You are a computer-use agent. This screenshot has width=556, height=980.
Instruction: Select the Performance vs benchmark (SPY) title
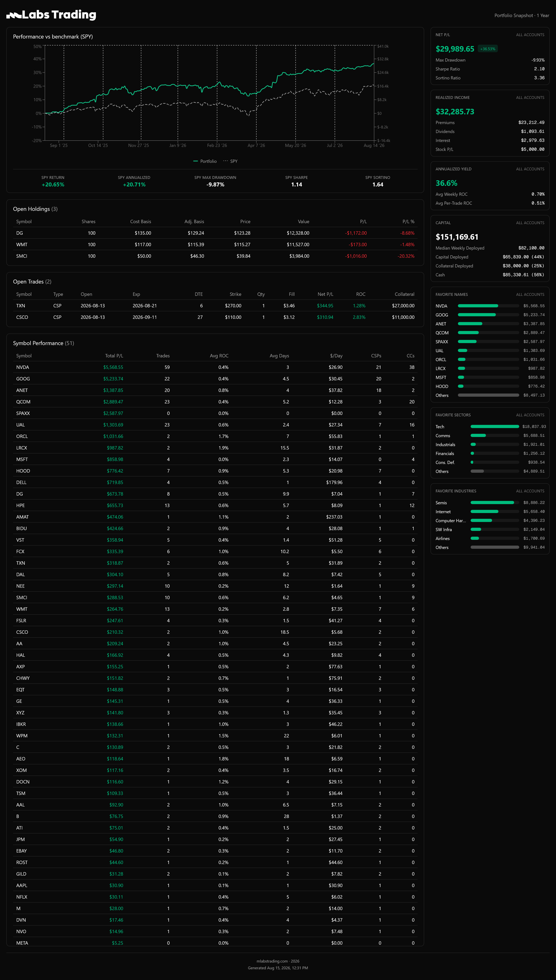point(53,37)
